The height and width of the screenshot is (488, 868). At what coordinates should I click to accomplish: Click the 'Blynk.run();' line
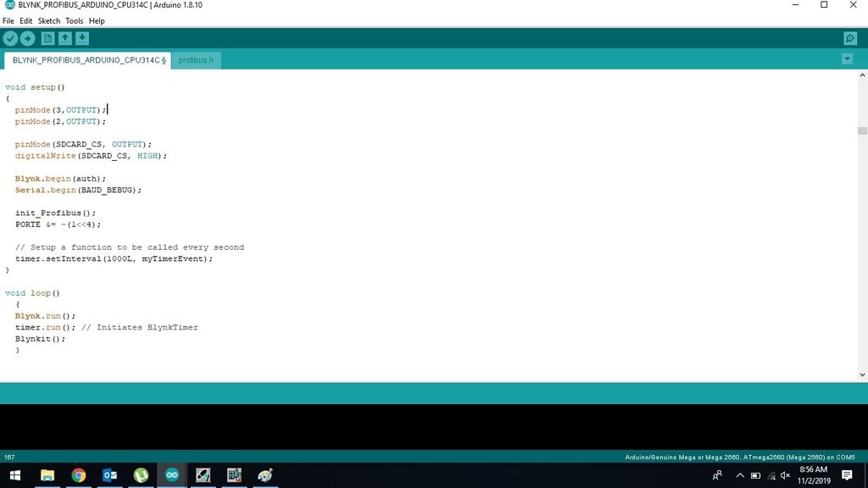pos(46,315)
